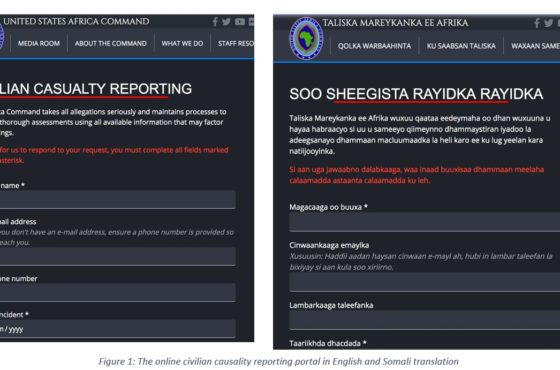Click the phone number input field
Viewport: 560px width, 370px height.
pyautogui.click(x=118, y=293)
